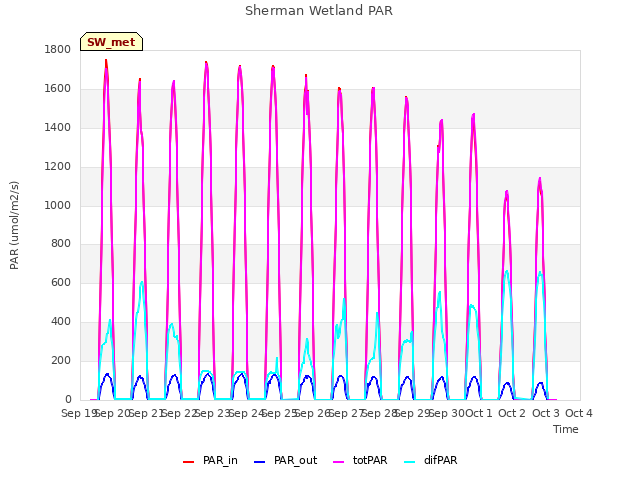Click the 0 y-axis tick label

(68, 400)
